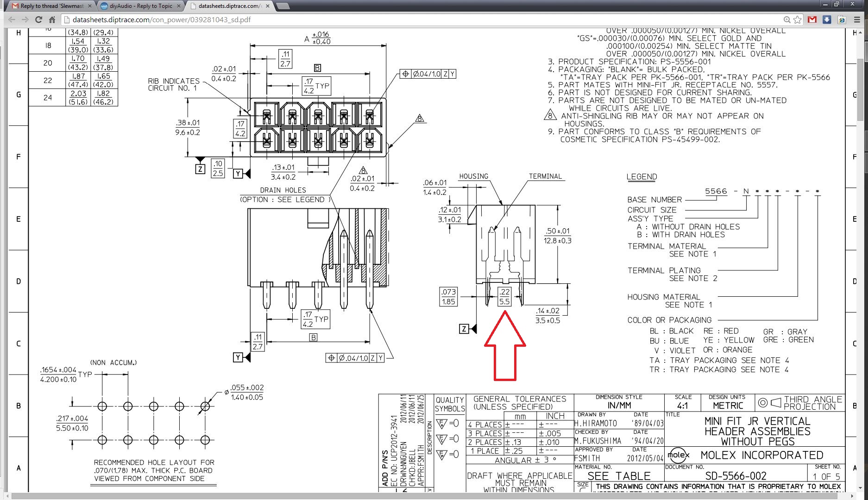Click 'HOUSING MATERIAL' legend entry

tap(664, 297)
